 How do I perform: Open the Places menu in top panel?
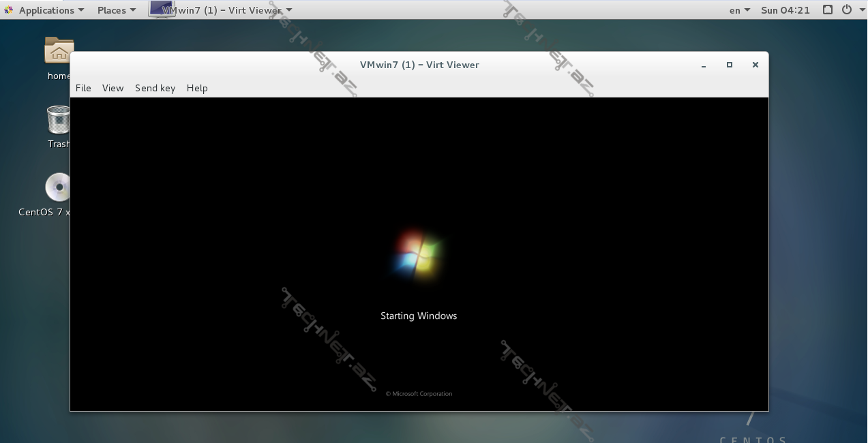pos(116,10)
